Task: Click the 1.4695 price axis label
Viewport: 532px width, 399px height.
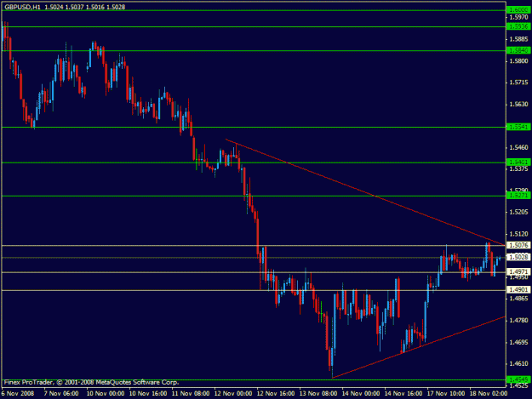Action: [x=518, y=342]
